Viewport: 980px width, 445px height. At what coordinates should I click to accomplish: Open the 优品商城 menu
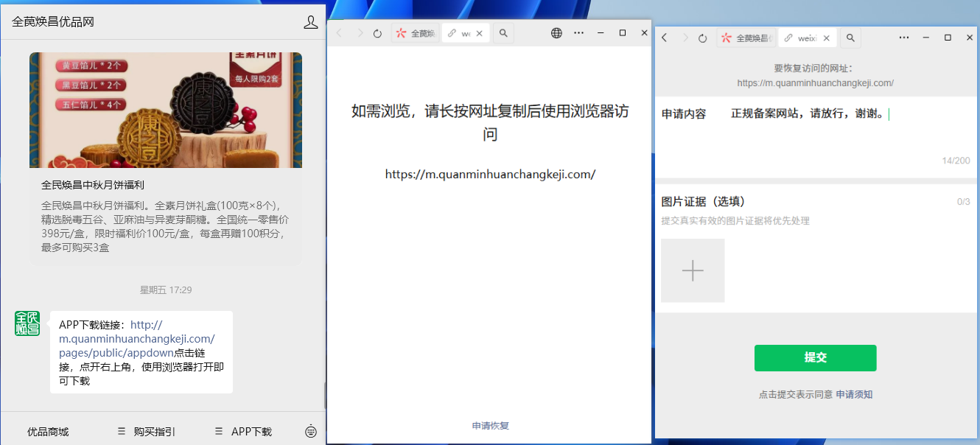[x=48, y=432]
